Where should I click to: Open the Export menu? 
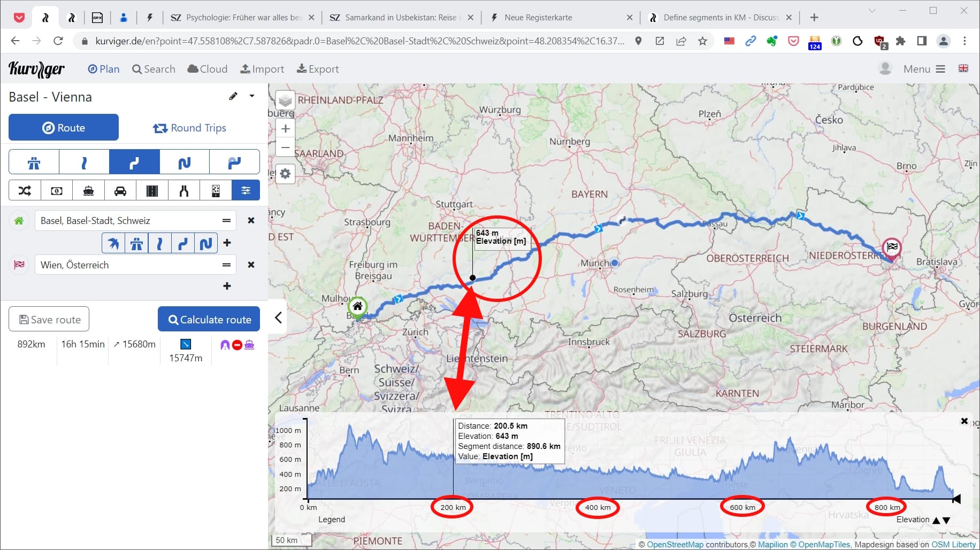(318, 69)
